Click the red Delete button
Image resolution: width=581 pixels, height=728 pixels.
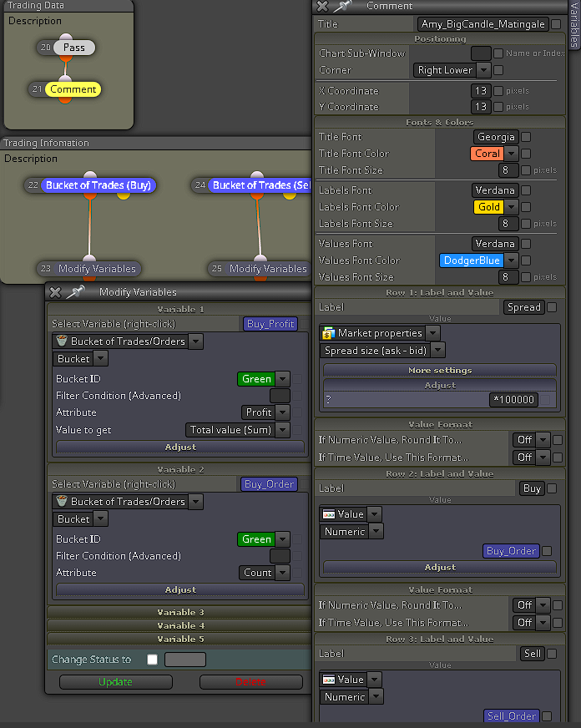pos(250,682)
